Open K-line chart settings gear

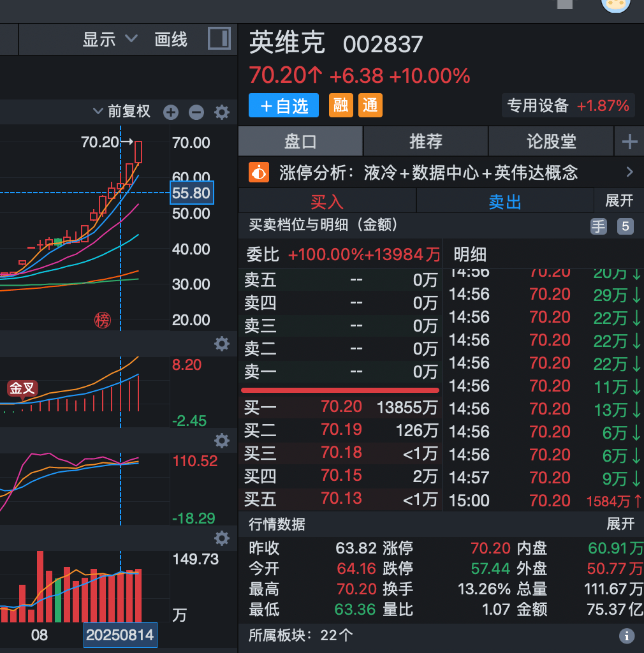[221, 112]
